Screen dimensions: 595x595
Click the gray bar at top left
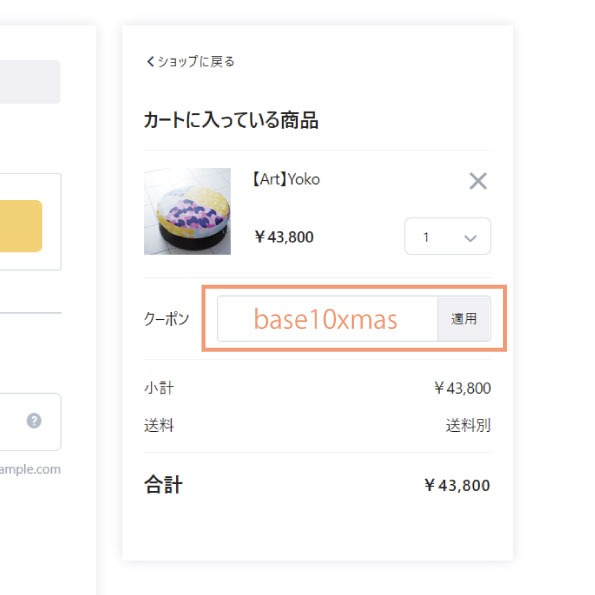pyautogui.click(x=30, y=82)
